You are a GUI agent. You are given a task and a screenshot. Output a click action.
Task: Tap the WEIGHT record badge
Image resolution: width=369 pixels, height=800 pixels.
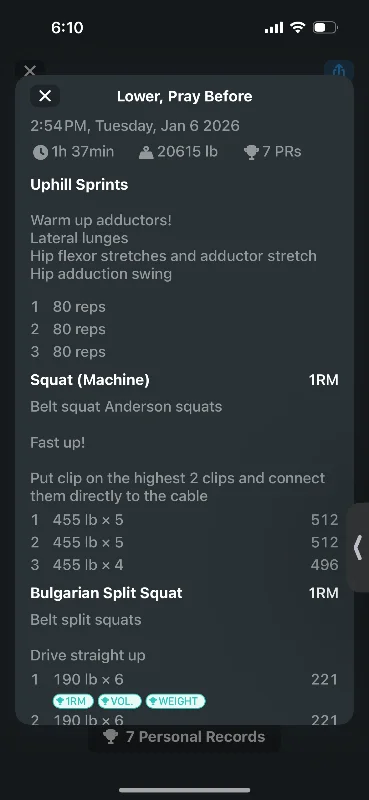176,701
